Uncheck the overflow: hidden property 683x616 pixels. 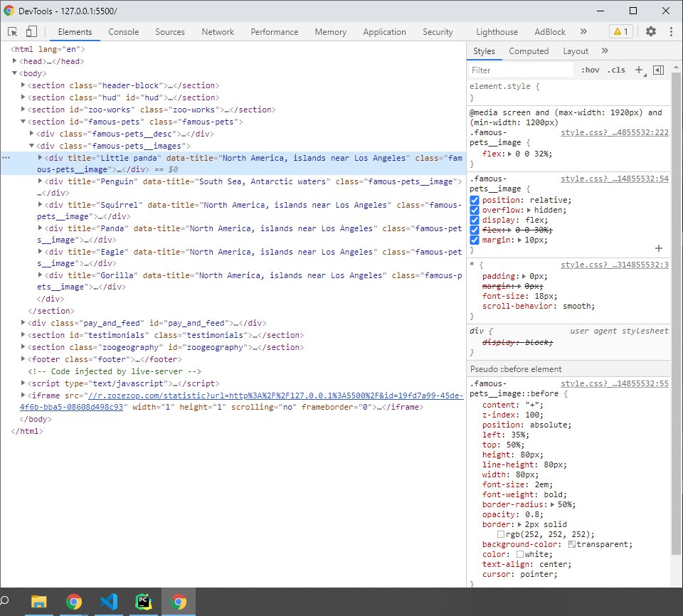pos(475,210)
